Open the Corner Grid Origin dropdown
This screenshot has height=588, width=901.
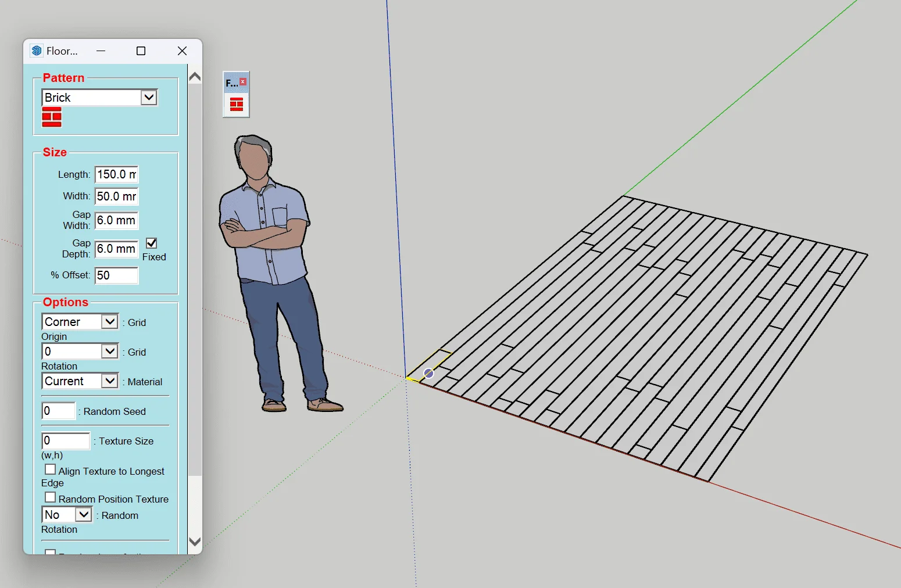80,322
